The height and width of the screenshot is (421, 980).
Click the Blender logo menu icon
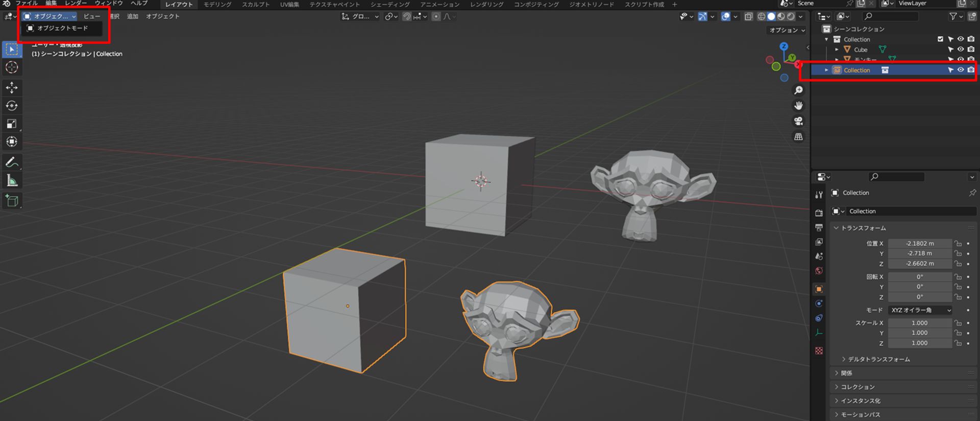[x=6, y=4]
